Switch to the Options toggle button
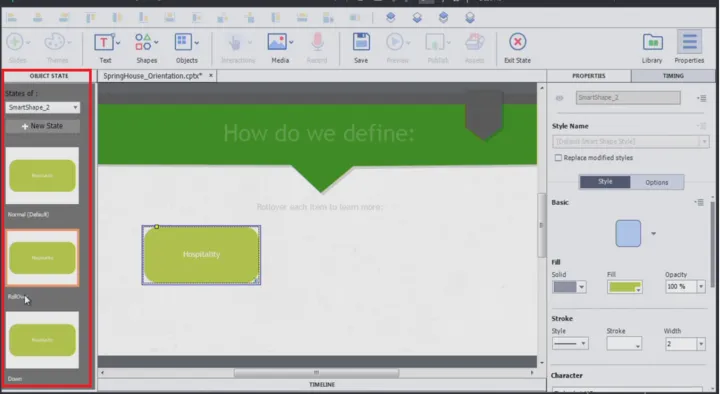 657,182
